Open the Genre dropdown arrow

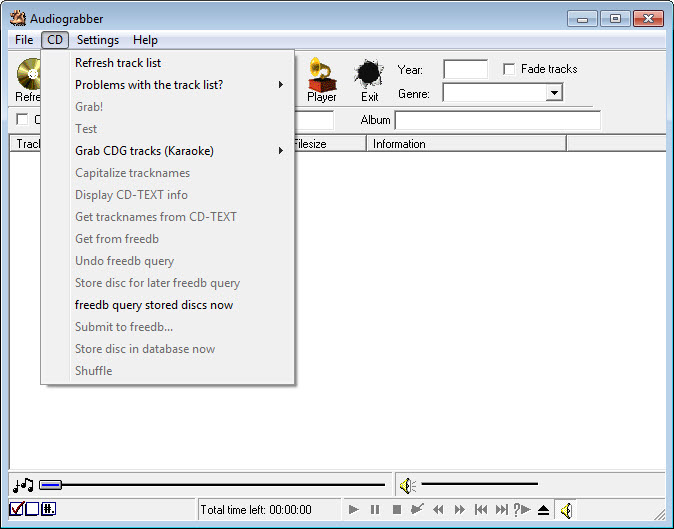(x=554, y=93)
